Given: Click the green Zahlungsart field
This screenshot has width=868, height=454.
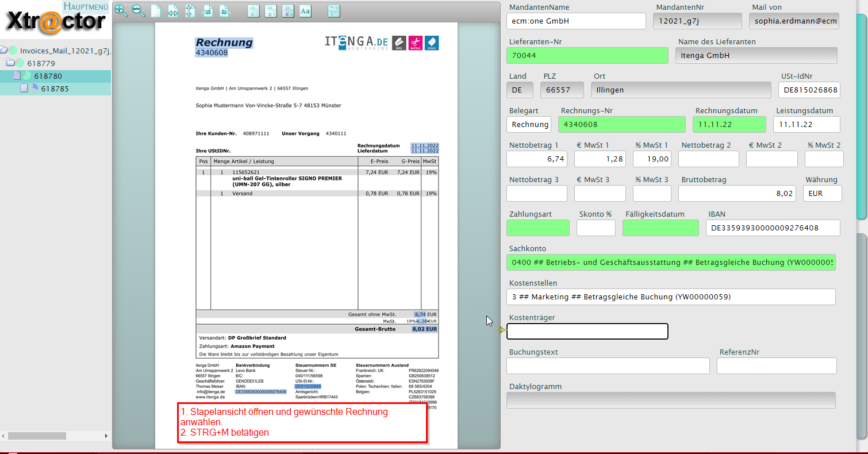Looking at the screenshot, I should point(538,228).
